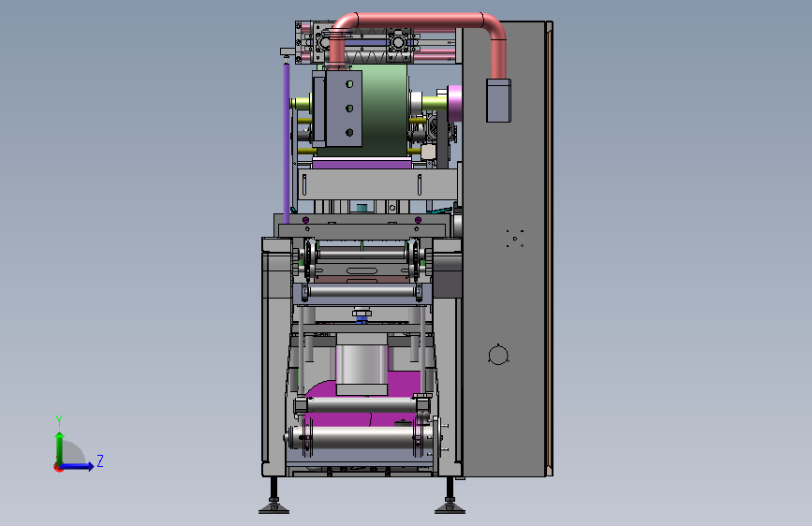The height and width of the screenshot is (526, 812).
Task: Select the circular knob on the cabinet panel
Action: (498, 355)
